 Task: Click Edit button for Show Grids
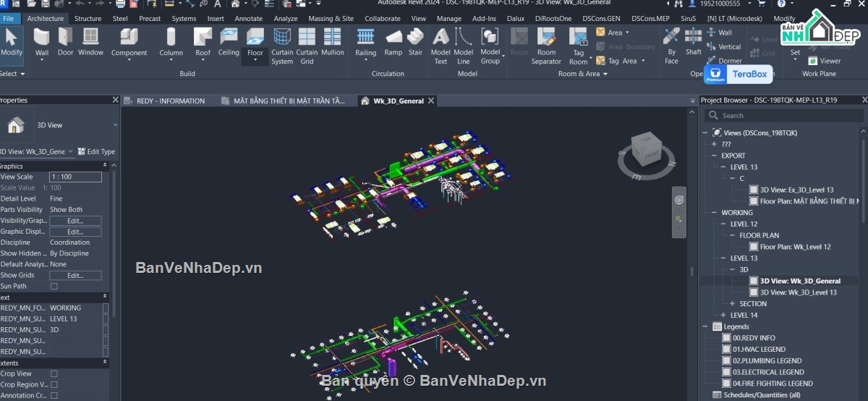tap(75, 276)
